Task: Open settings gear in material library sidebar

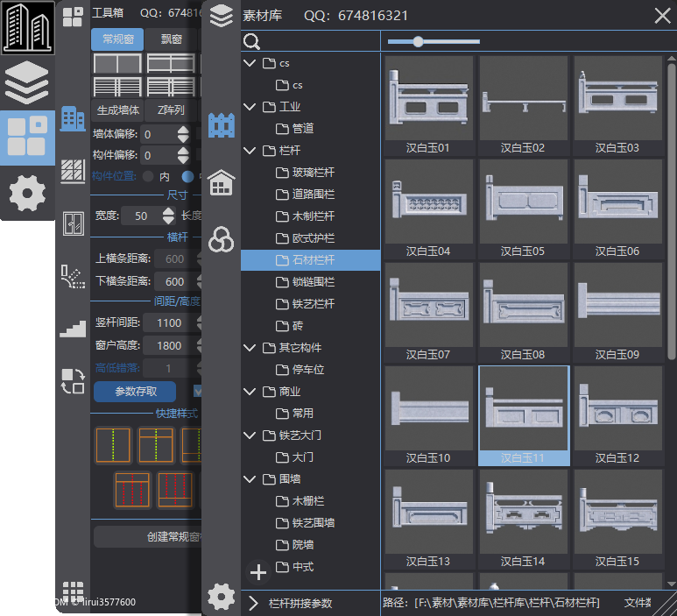Action: (221, 597)
